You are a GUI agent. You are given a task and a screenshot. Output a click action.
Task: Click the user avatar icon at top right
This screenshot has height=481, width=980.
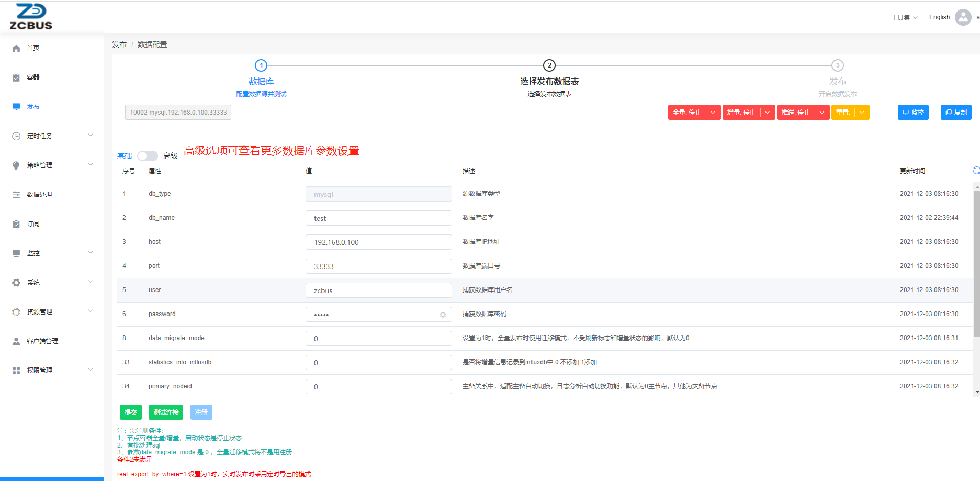pyautogui.click(x=963, y=17)
